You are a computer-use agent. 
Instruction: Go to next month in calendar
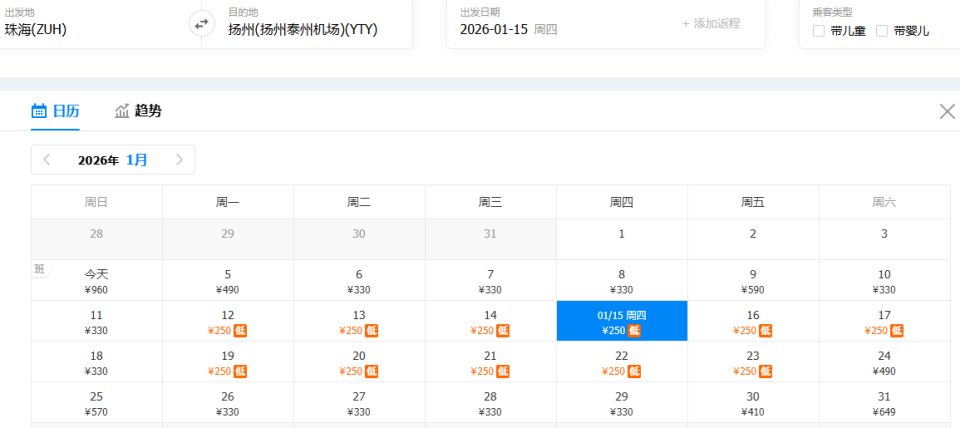click(x=179, y=160)
